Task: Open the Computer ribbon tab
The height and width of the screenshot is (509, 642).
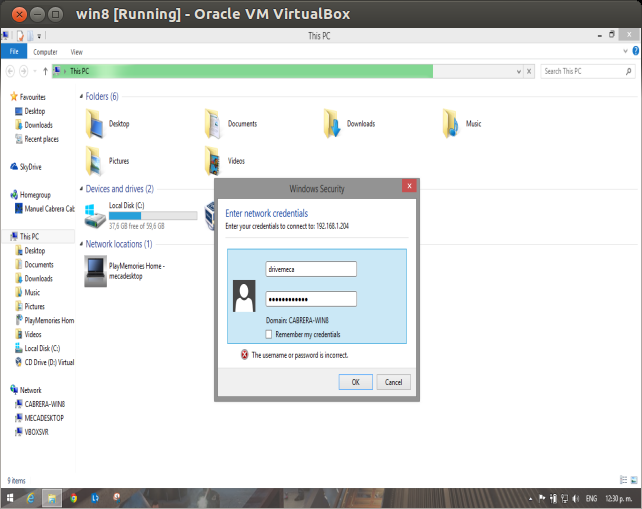Action: click(x=45, y=52)
